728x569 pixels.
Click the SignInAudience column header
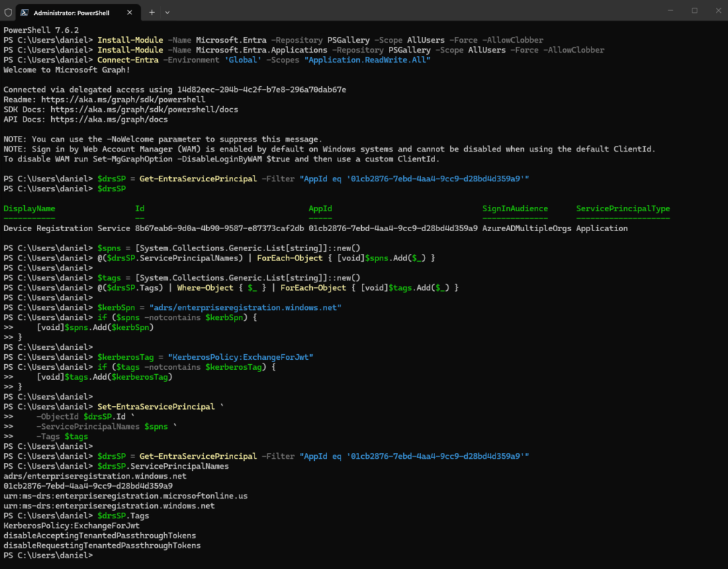(x=515, y=208)
